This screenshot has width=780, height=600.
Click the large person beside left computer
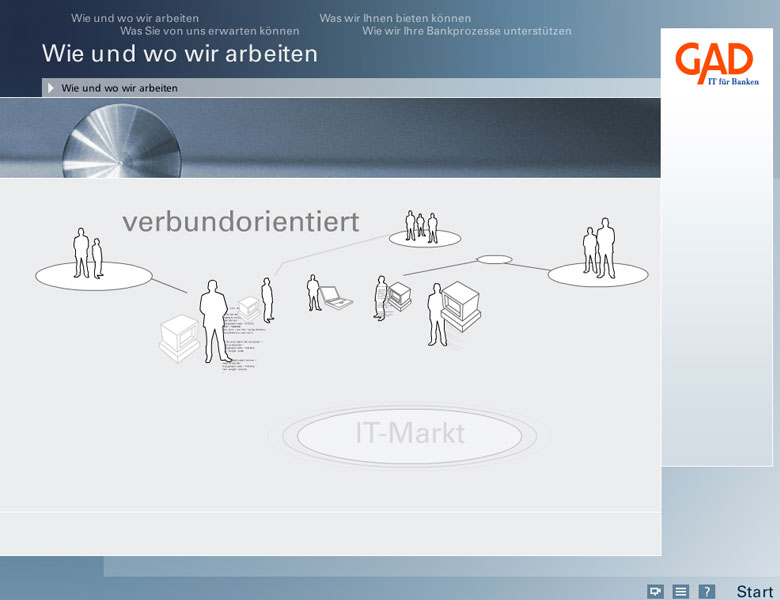tap(213, 320)
